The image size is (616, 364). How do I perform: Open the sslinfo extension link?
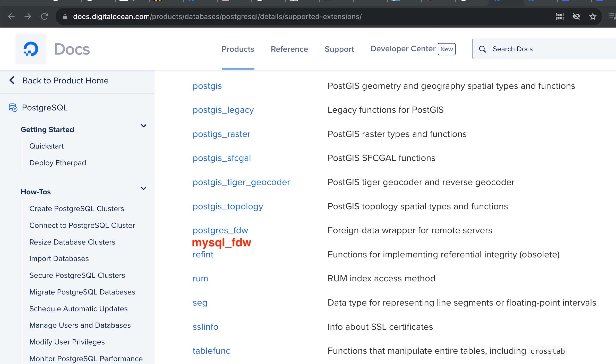click(x=206, y=327)
